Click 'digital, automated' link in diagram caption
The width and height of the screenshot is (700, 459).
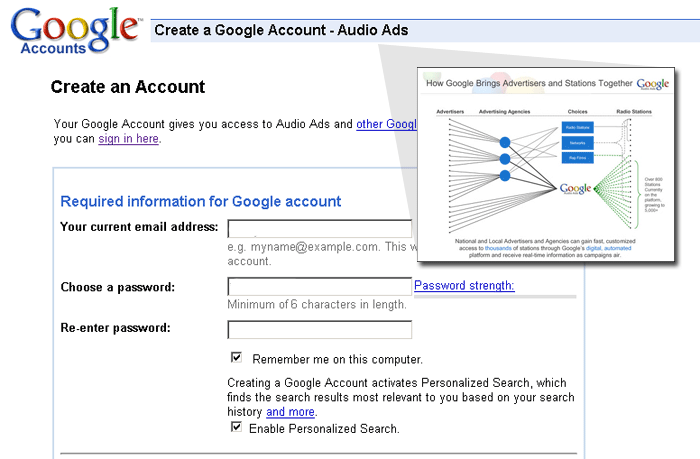[x=608, y=248]
